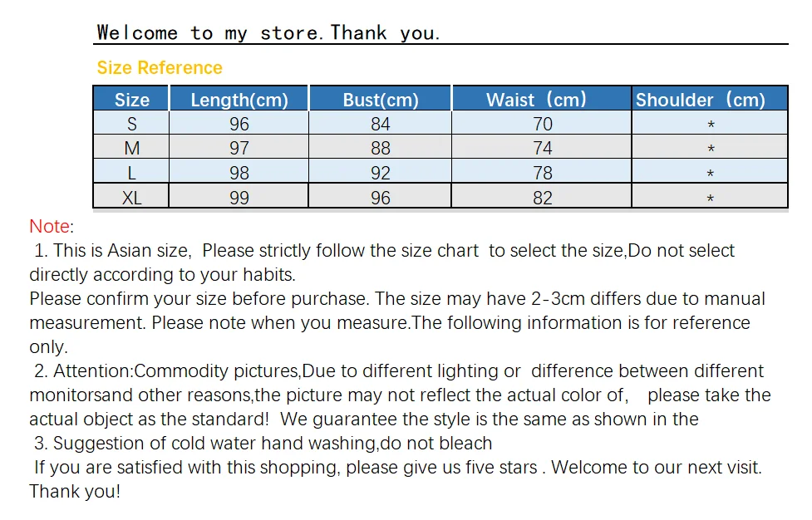Click the 'Size Reference' heading

(x=160, y=68)
